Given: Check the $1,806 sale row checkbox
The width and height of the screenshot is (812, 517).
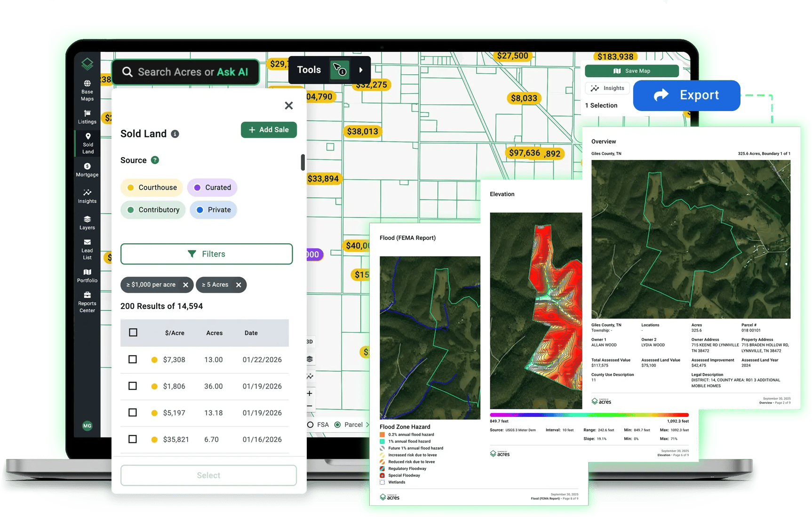Looking at the screenshot, I should [133, 386].
